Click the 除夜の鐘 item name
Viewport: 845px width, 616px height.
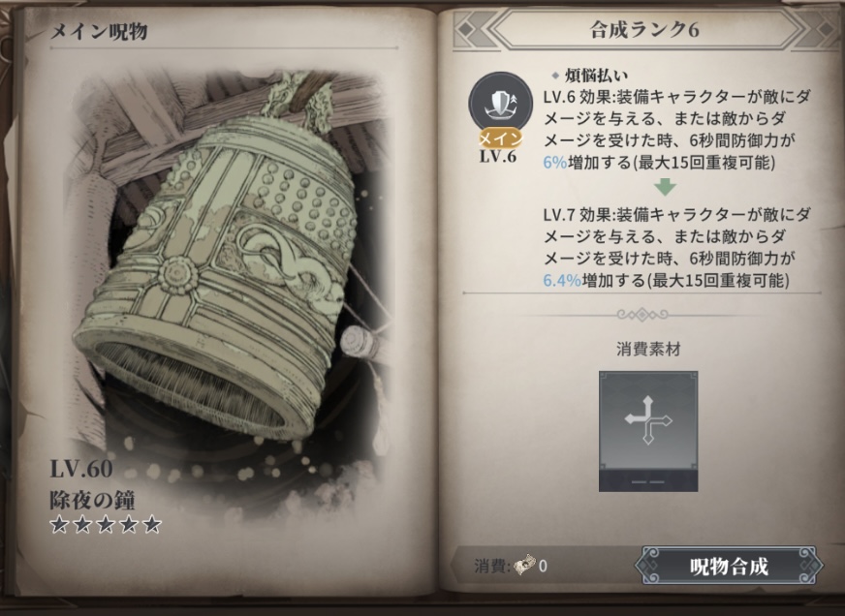tap(92, 500)
